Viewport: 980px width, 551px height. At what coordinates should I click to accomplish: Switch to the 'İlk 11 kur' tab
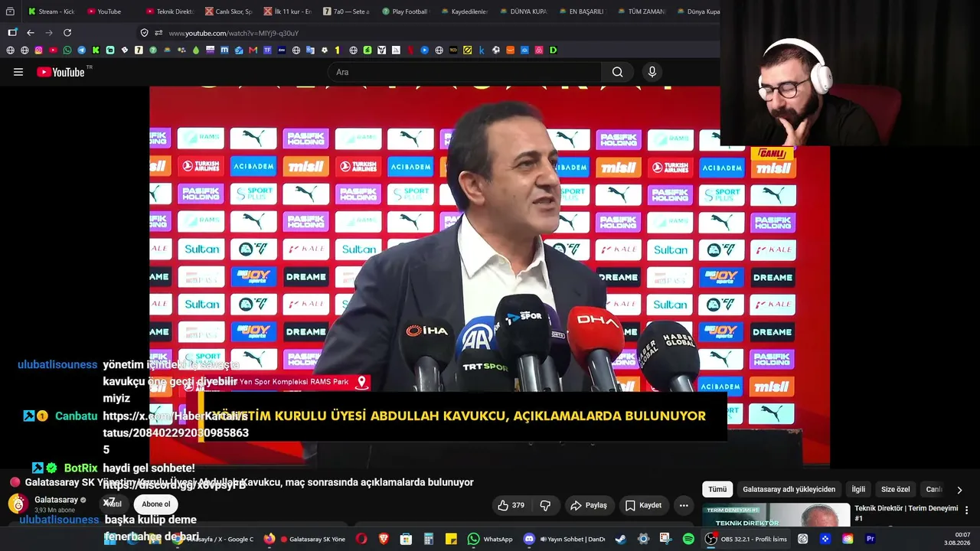point(287,11)
